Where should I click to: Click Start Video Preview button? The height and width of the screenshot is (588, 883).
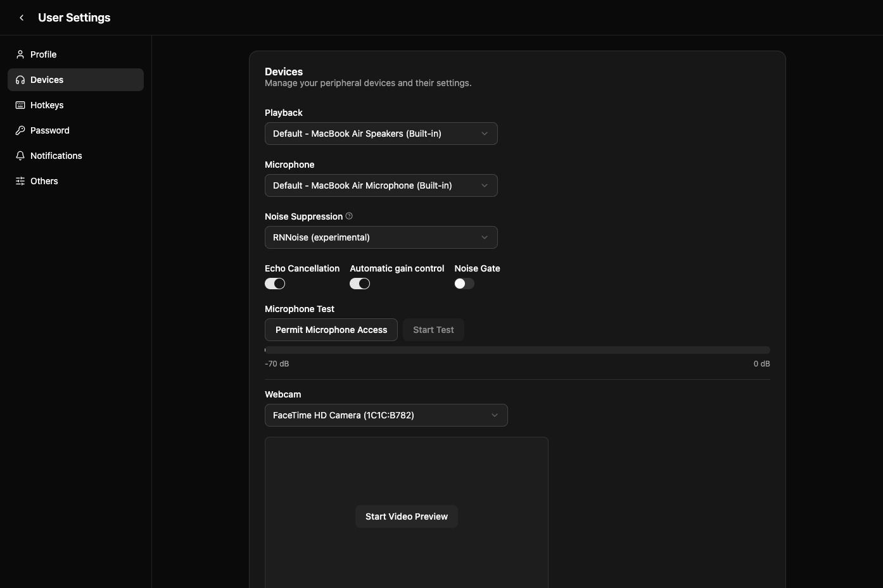click(x=407, y=516)
